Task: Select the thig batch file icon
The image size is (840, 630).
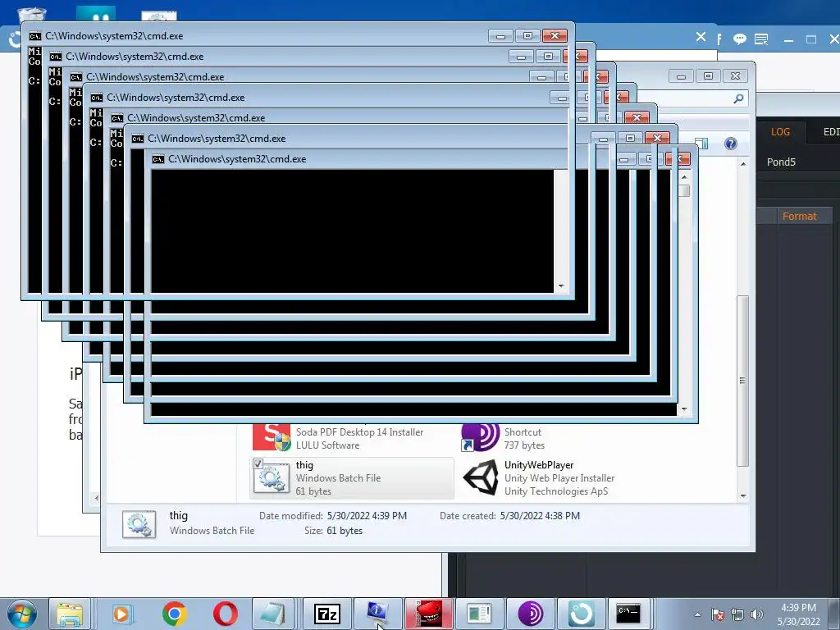Action: pos(272,478)
